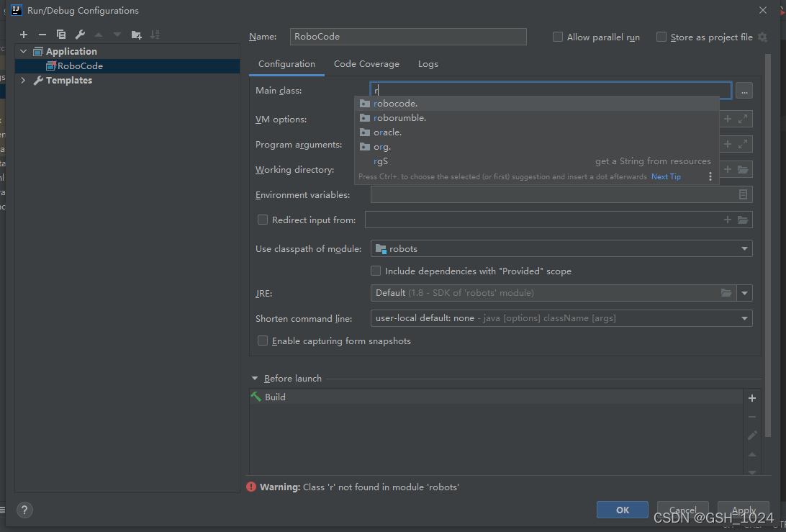The width and height of the screenshot is (786, 532).
Task: Edit before launch task pencil icon
Action: pyautogui.click(x=752, y=436)
